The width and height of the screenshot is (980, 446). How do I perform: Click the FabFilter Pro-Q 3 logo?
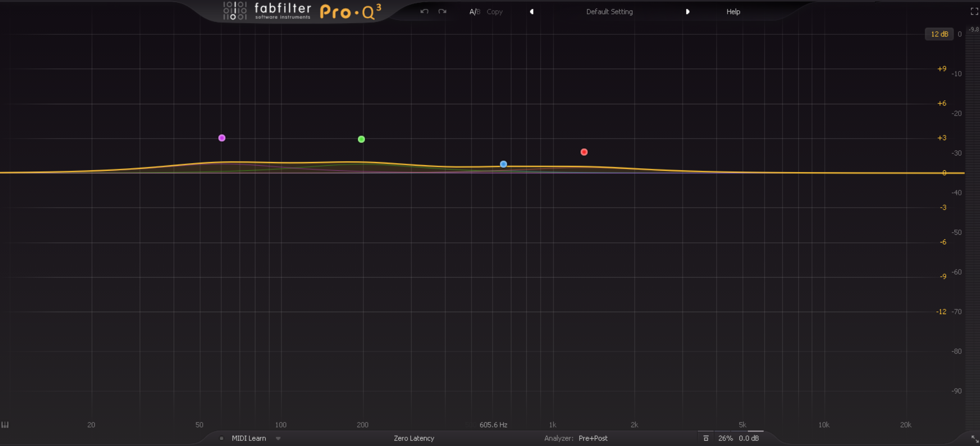click(302, 11)
